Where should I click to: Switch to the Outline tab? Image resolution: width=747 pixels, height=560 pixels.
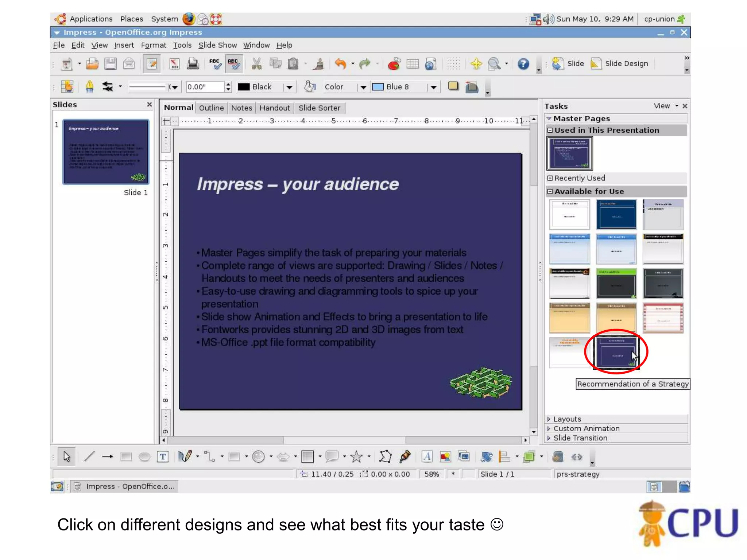(x=211, y=108)
